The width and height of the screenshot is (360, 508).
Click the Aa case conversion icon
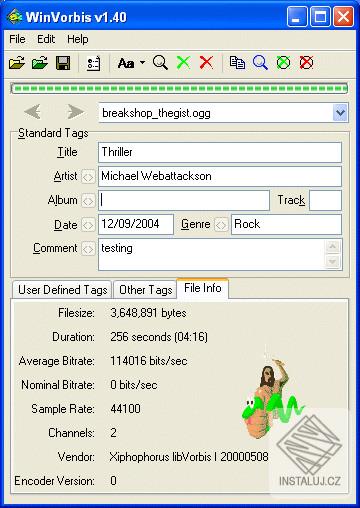(126, 63)
